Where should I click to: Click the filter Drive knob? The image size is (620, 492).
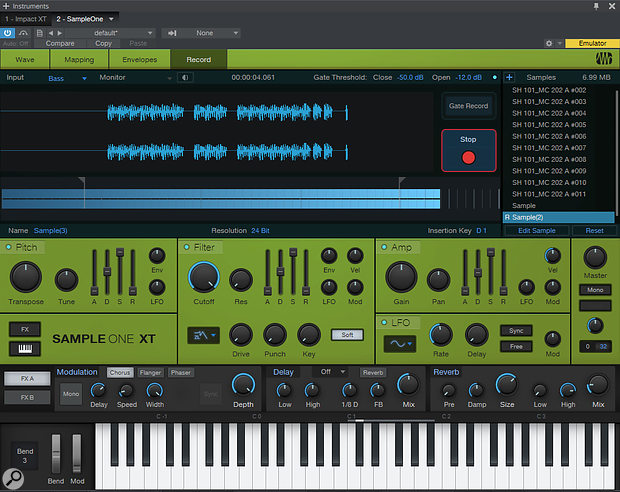pyautogui.click(x=241, y=335)
